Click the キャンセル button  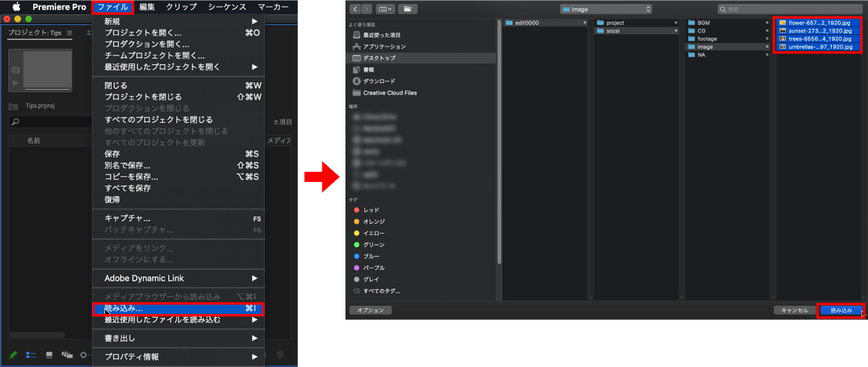pos(794,310)
